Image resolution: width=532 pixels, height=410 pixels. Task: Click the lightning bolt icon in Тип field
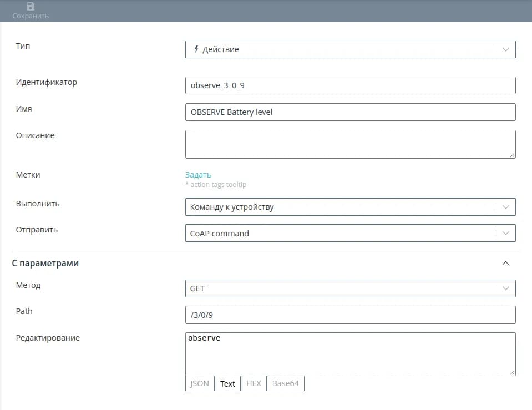click(x=196, y=49)
